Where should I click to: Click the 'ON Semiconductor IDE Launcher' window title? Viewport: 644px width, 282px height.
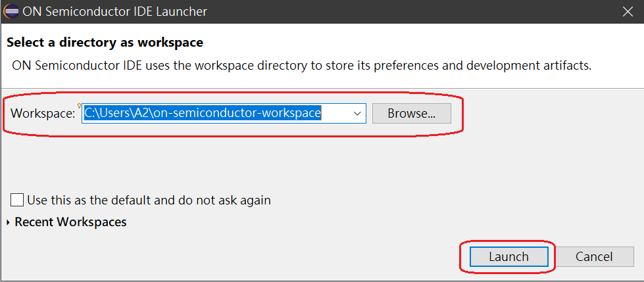tap(114, 12)
